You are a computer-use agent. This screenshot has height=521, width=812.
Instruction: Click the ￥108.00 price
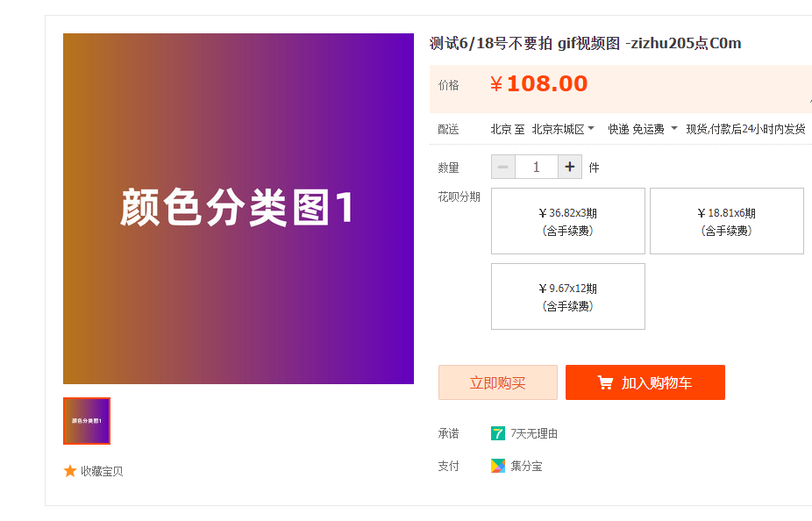point(539,84)
